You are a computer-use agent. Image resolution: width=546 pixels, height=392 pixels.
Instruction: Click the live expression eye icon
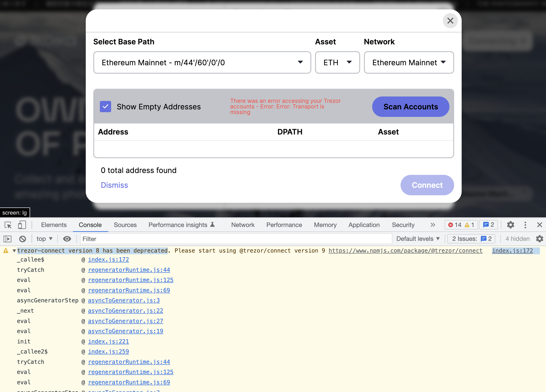pos(67,239)
